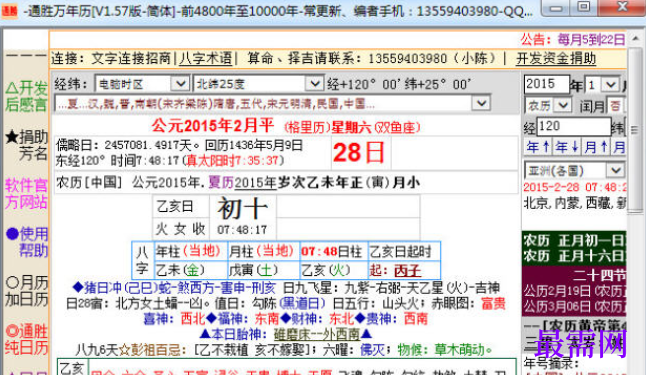The width and height of the screenshot is (646, 375).
Task: Click the 草木萌动 phenology text
Action: click(x=460, y=350)
